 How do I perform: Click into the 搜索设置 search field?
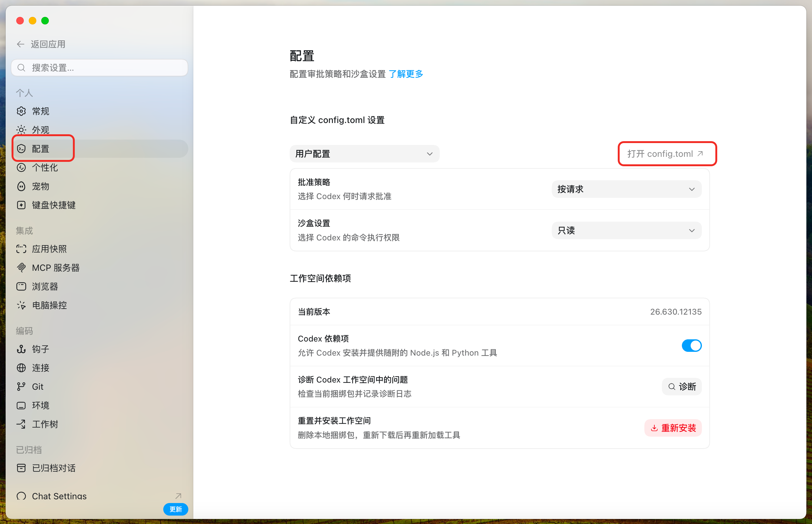[x=100, y=68]
